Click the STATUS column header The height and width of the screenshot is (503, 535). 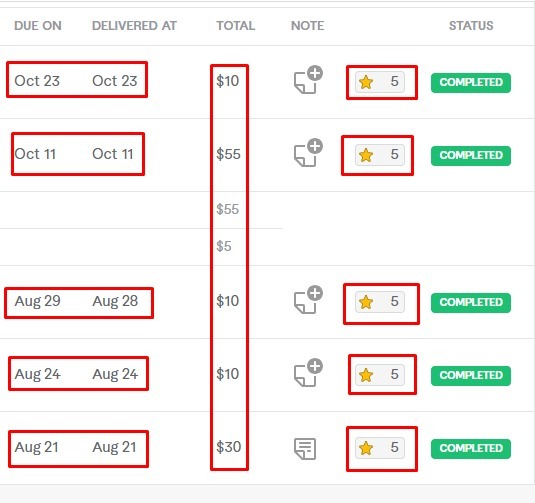pyautogui.click(x=471, y=26)
